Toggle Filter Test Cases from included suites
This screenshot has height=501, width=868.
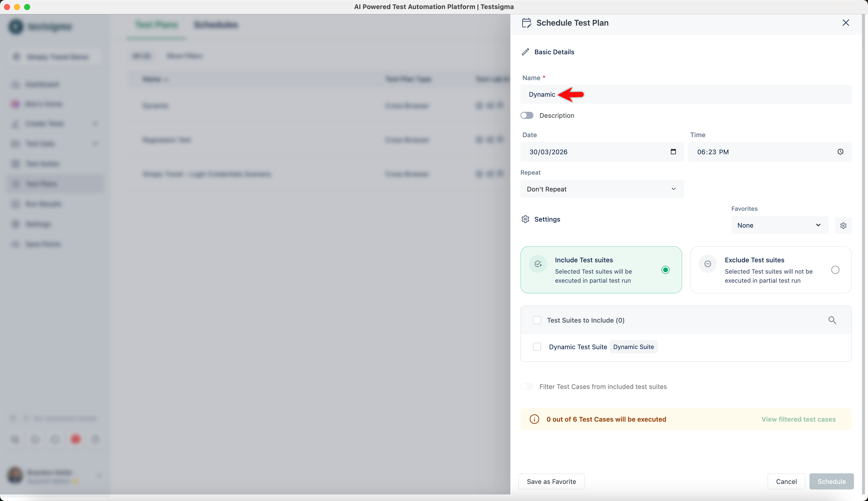pos(527,387)
